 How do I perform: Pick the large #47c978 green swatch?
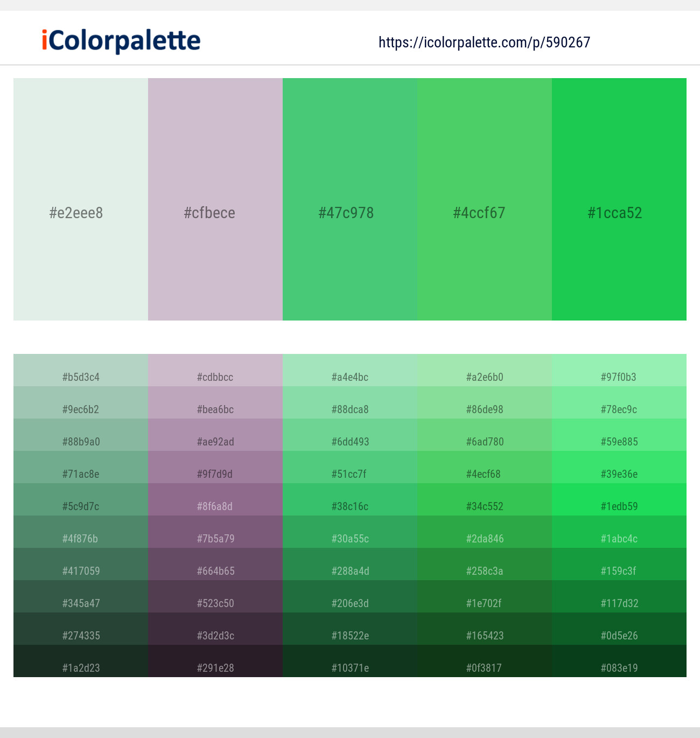[x=350, y=199]
